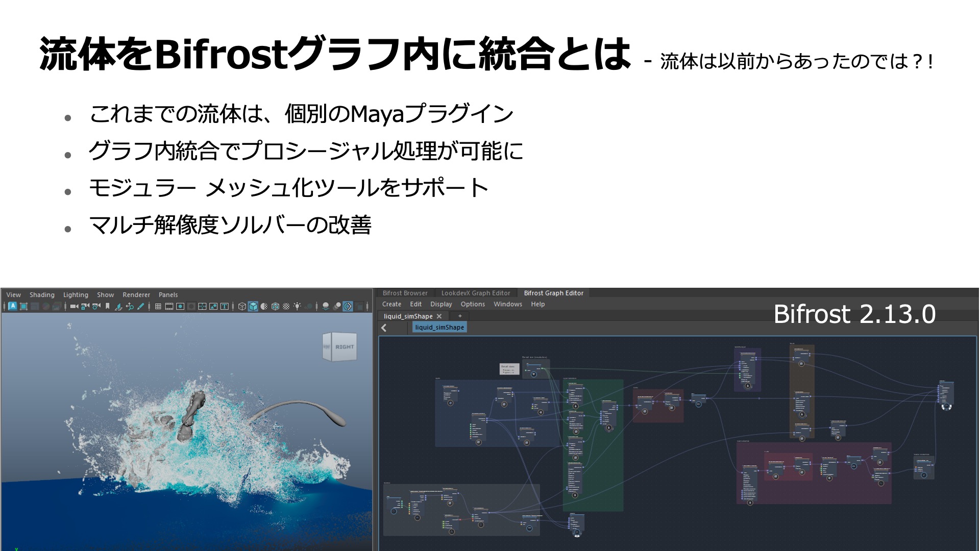Click the use all lights bulb icon
The width and height of the screenshot is (980, 551).
(x=297, y=306)
